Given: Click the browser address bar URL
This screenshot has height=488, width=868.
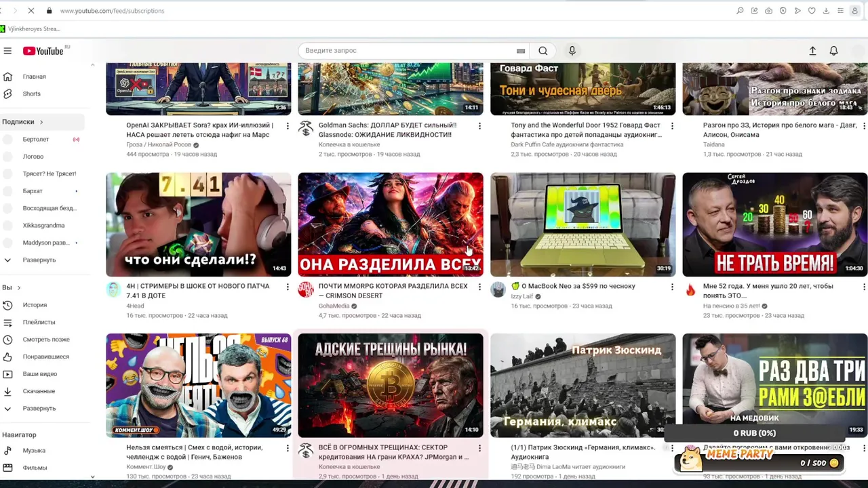Looking at the screenshot, I should (x=112, y=11).
